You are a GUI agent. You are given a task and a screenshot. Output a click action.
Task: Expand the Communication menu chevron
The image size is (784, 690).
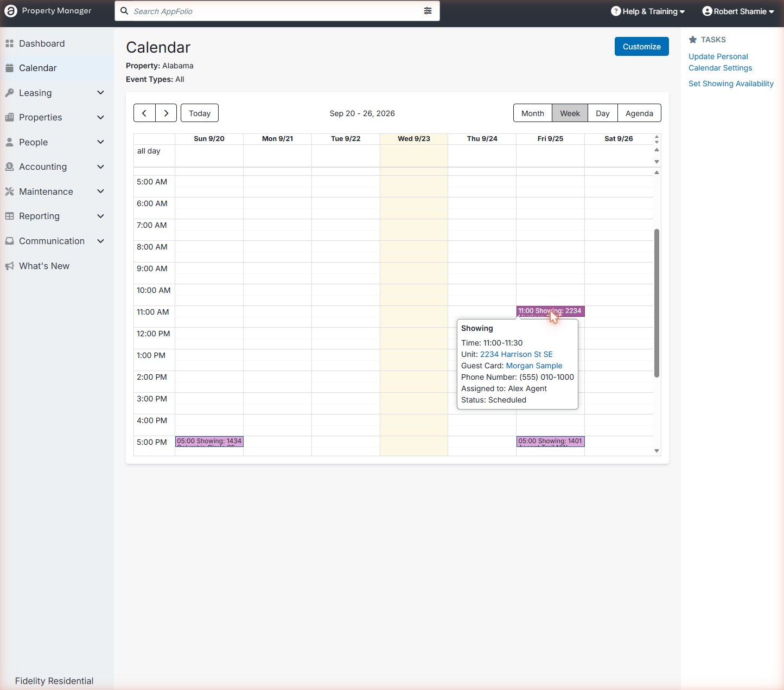(x=100, y=241)
